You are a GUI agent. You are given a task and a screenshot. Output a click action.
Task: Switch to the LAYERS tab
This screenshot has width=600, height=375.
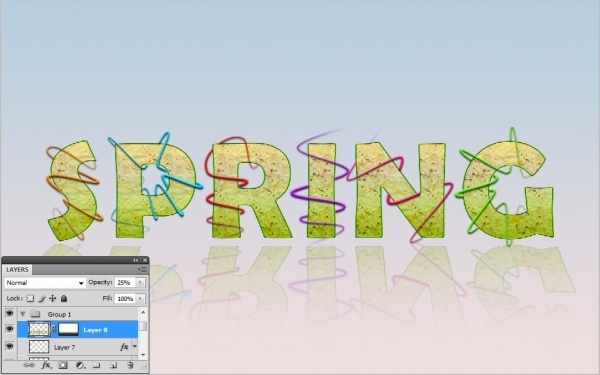17,270
